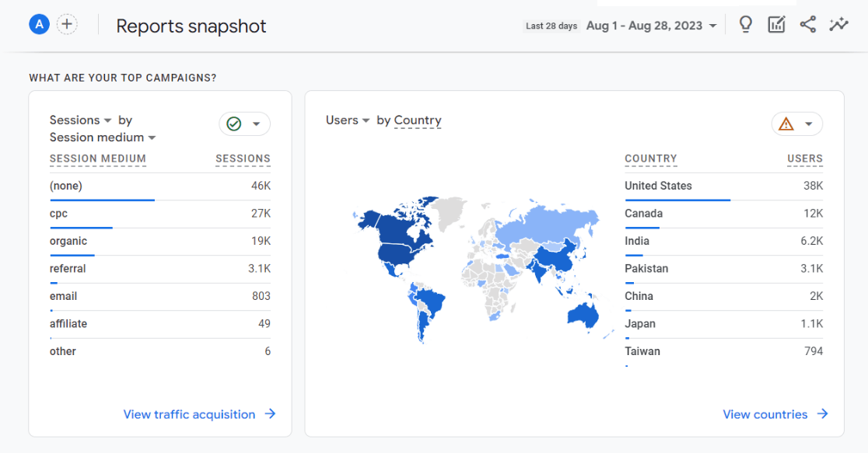Follow the View countries link

[x=766, y=414]
